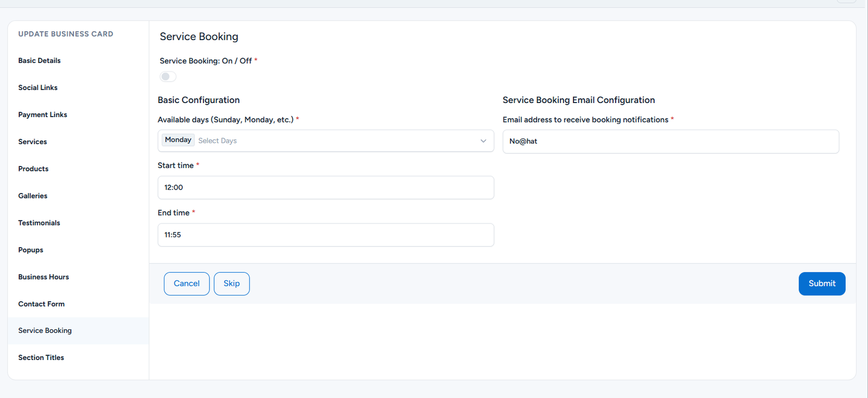Navigate to Products section
The image size is (868, 398).
34,169
